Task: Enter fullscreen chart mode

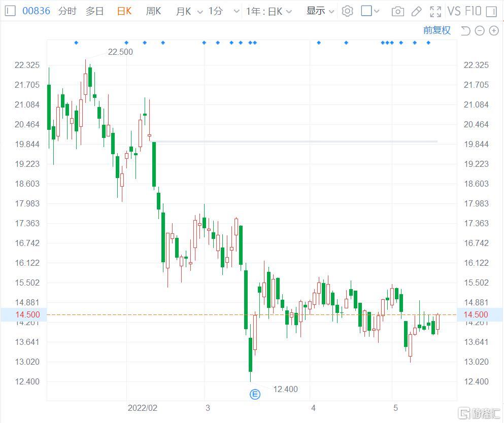Action: (435, 11)
